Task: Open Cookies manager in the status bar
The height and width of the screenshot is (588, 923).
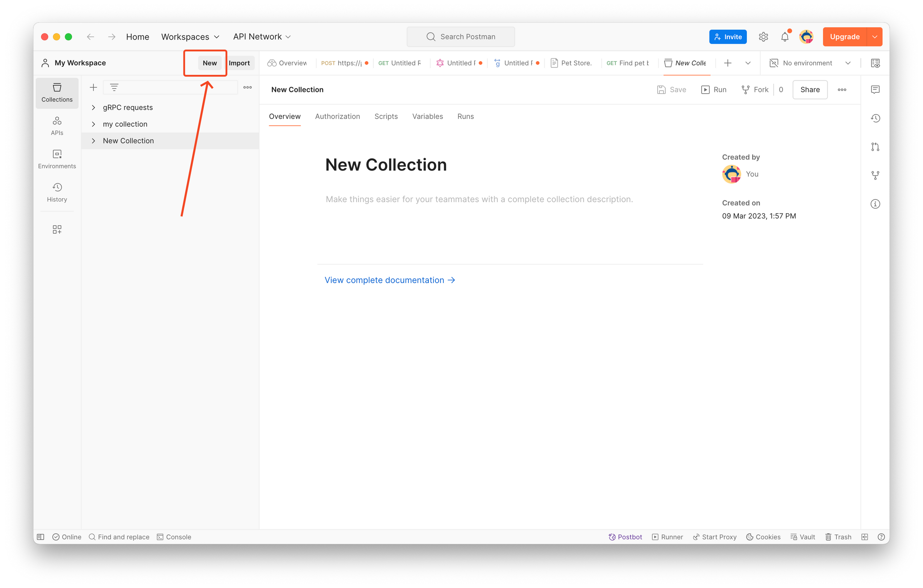Action: [x=763, y=537]
